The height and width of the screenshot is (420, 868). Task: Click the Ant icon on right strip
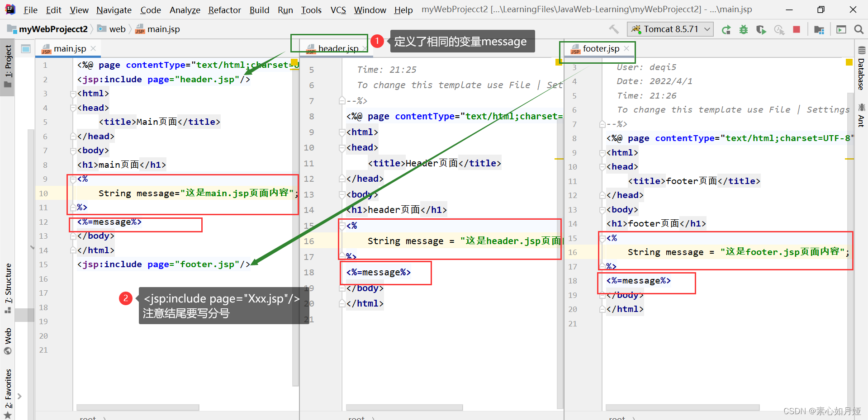pyautogui.click(x=862, y=107)
